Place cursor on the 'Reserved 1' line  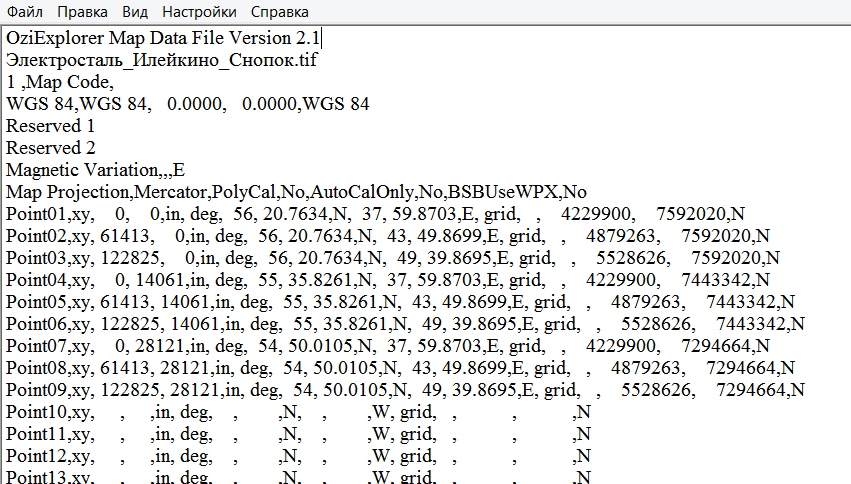pos(50,126)
